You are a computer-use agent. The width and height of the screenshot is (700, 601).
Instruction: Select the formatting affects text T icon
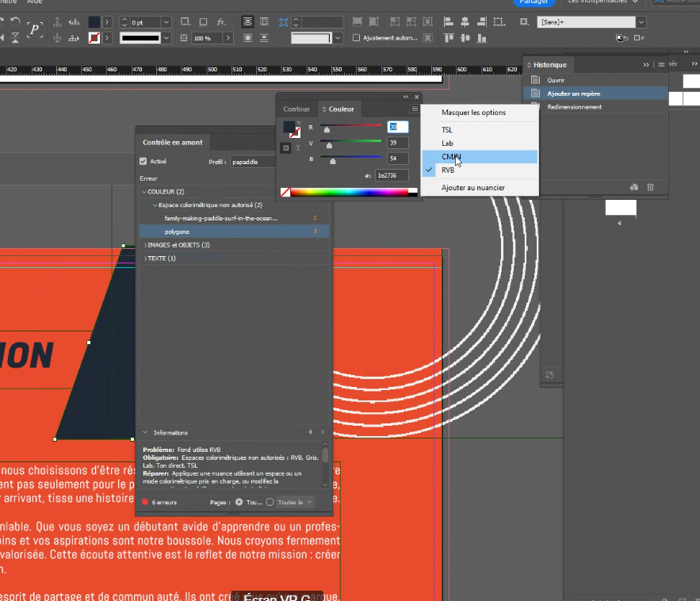point(298,147)
